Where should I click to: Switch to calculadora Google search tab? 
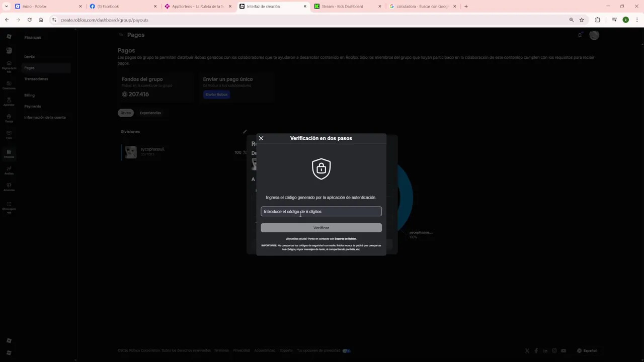(423, 7)
